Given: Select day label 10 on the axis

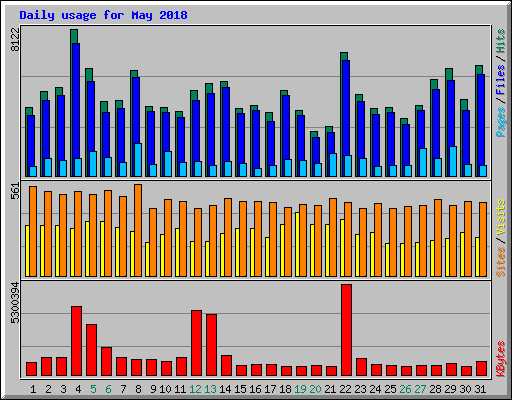Looking at the screenshot, I should [165, 389].
